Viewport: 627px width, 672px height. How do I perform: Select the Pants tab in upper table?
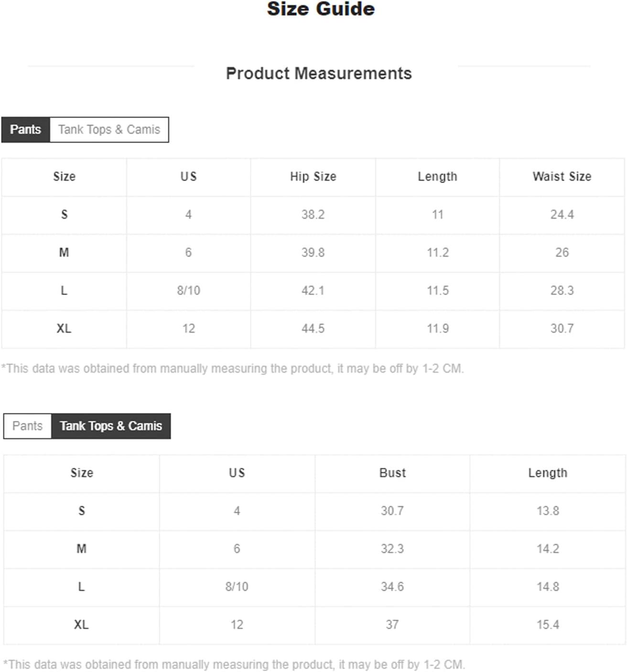click(x=25, y=130)
